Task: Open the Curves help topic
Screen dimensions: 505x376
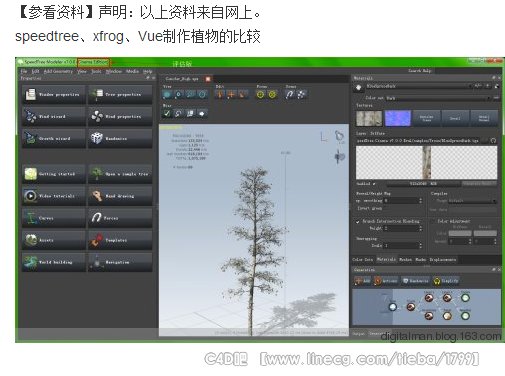Action: point(54,218)
